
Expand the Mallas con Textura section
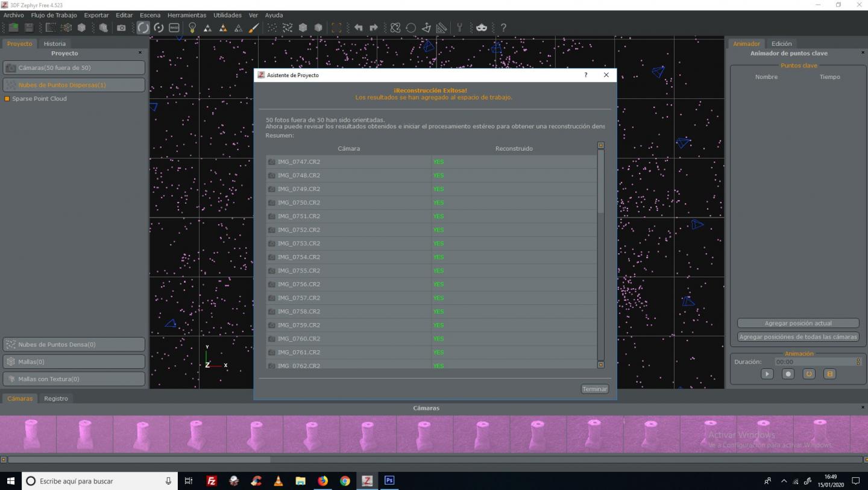pos(74,379)
